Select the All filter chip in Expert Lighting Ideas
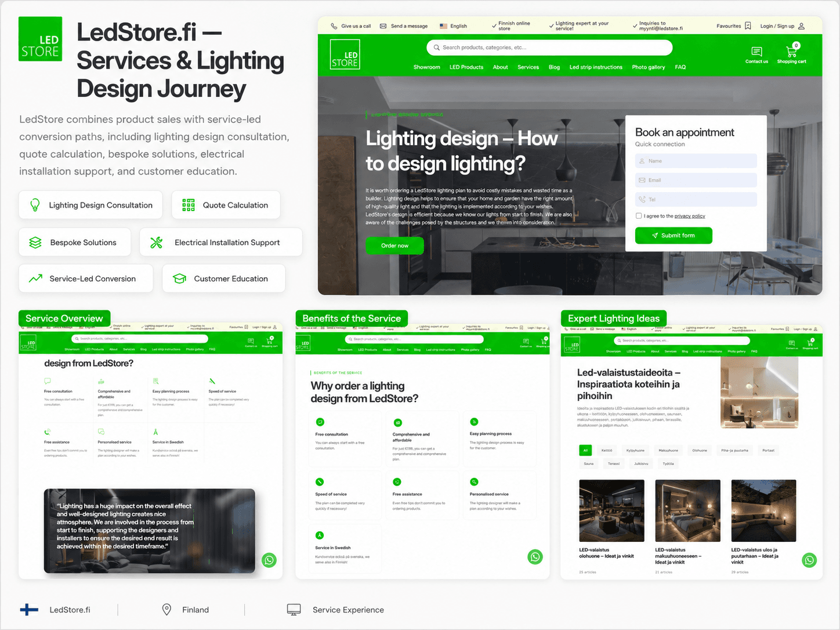The image size is (840, 630). click(x=585, y=450)
